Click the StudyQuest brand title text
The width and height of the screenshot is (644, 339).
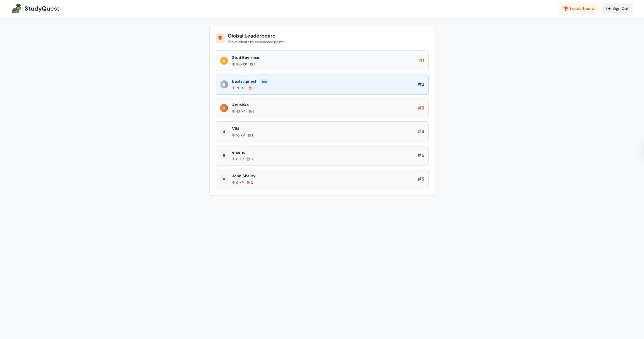point(42,9)
